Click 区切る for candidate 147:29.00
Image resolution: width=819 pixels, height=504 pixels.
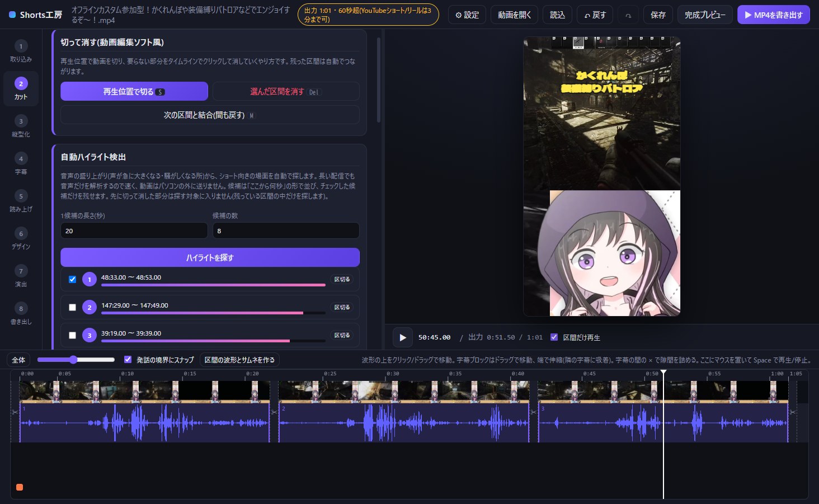tap(342, 307)
